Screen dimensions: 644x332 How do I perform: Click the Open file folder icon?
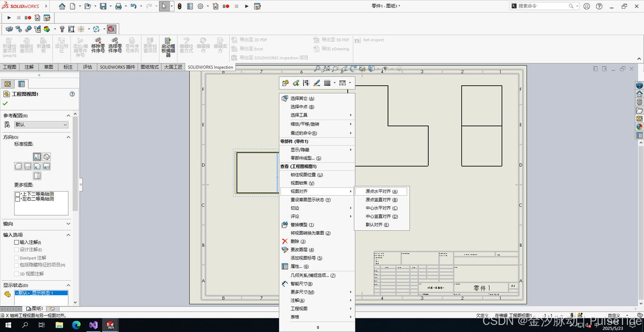[88, 7]
